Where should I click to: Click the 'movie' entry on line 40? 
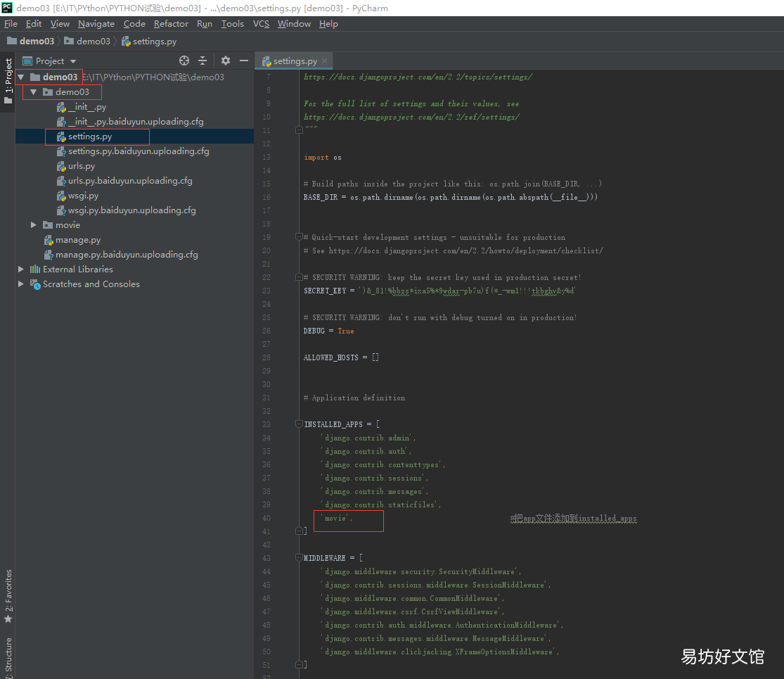(337, 519)
